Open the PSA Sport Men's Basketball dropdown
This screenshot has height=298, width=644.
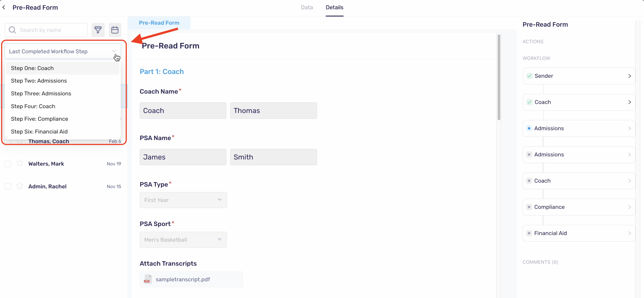(183, 240)
